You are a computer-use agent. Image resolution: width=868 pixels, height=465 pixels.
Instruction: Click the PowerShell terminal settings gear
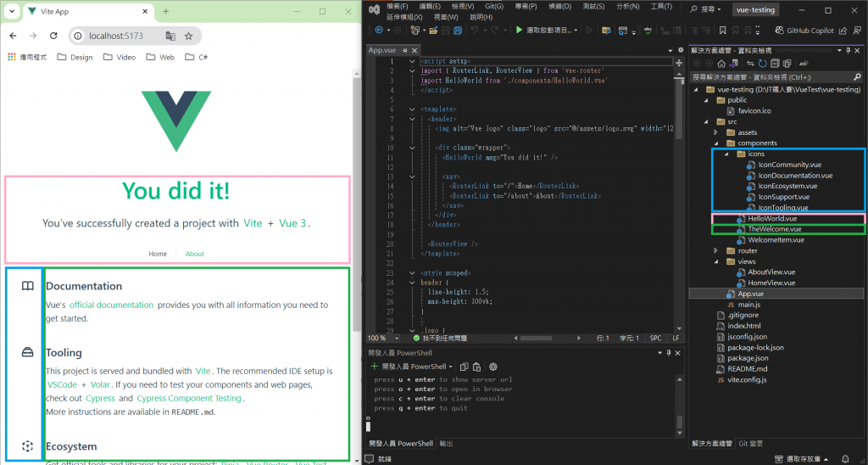pyautogui.click(x=493, y=367)
